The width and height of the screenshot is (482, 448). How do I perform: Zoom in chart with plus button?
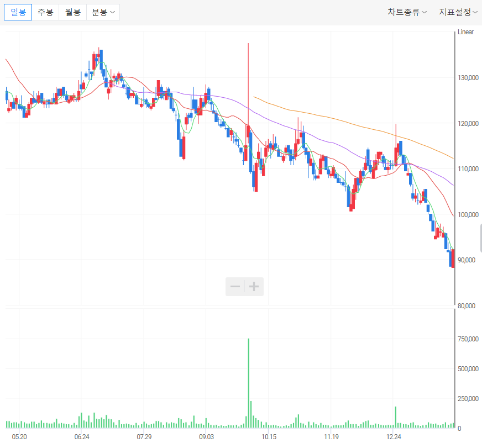(x=254, y=287)
